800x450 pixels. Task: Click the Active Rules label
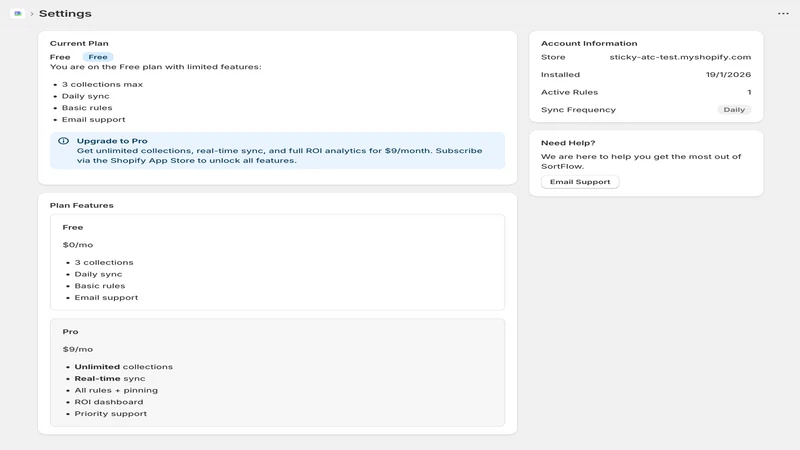pos(569,92)
